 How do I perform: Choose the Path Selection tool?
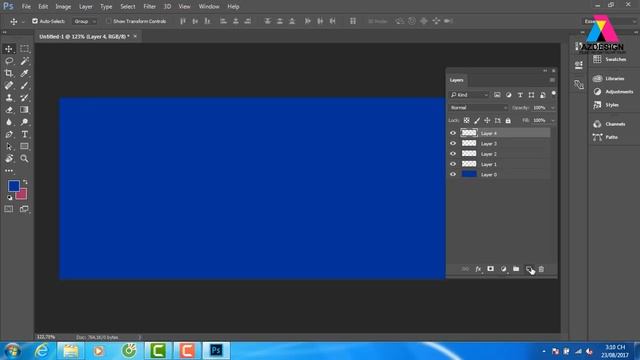tap(9, 147)
